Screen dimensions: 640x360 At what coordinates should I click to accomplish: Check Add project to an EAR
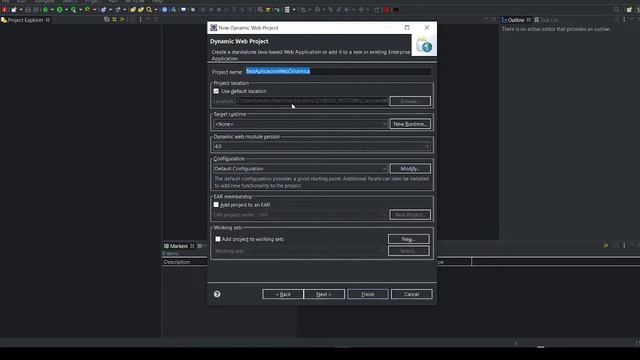pos(216,204)
